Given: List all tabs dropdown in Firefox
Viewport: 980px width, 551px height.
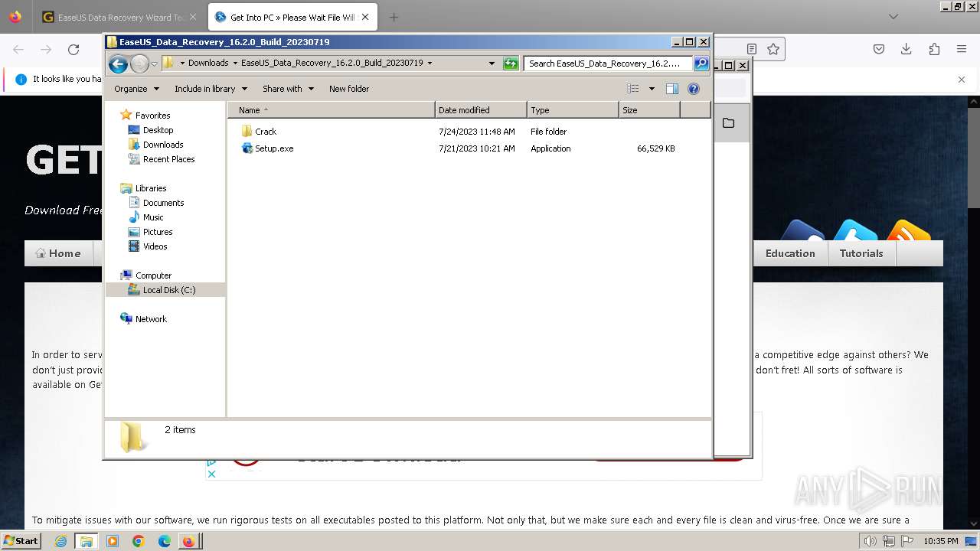Looking at the screenshot, I should click(893, 17).
